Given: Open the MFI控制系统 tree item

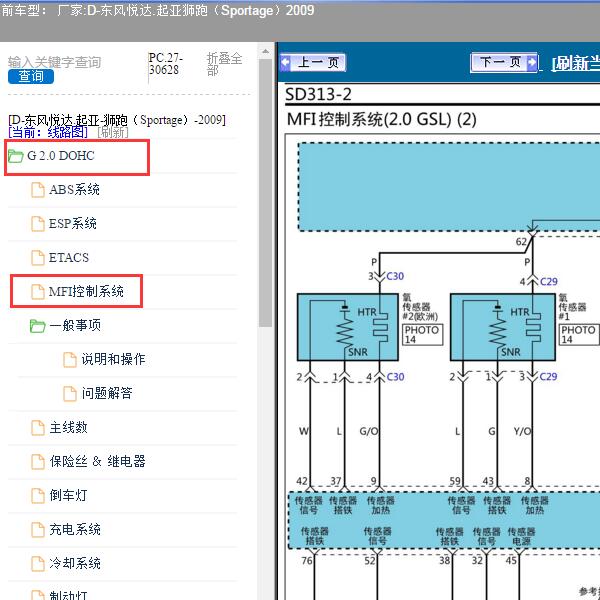Looking at the screenshot, I should (86, 292).
